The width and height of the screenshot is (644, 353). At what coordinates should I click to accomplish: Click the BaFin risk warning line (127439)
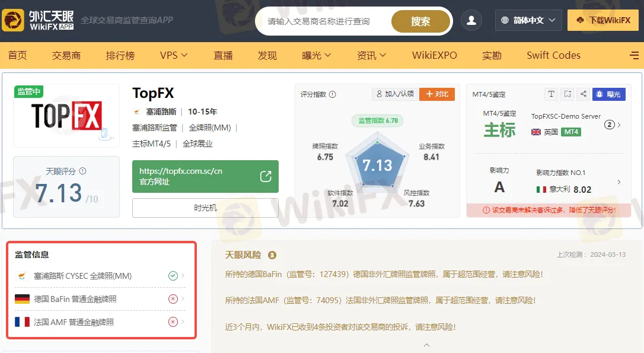coord(384,274)
